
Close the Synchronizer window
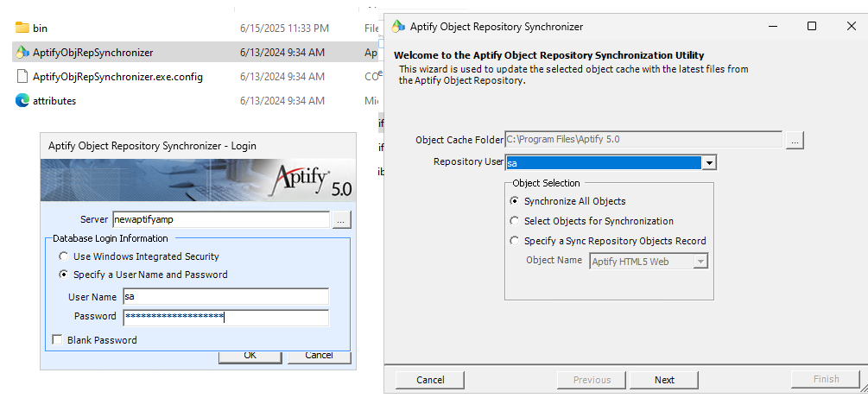(852, 26)
